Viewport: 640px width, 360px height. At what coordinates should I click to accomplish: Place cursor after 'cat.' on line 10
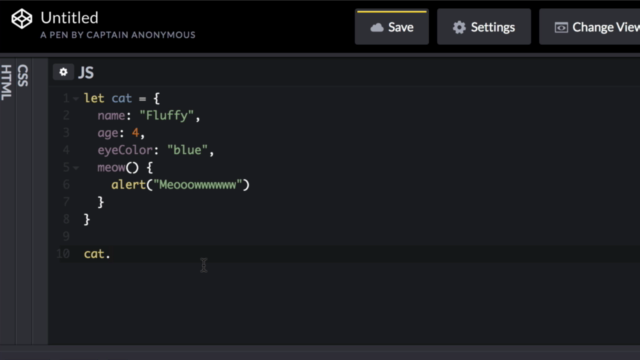click(111, 254)
